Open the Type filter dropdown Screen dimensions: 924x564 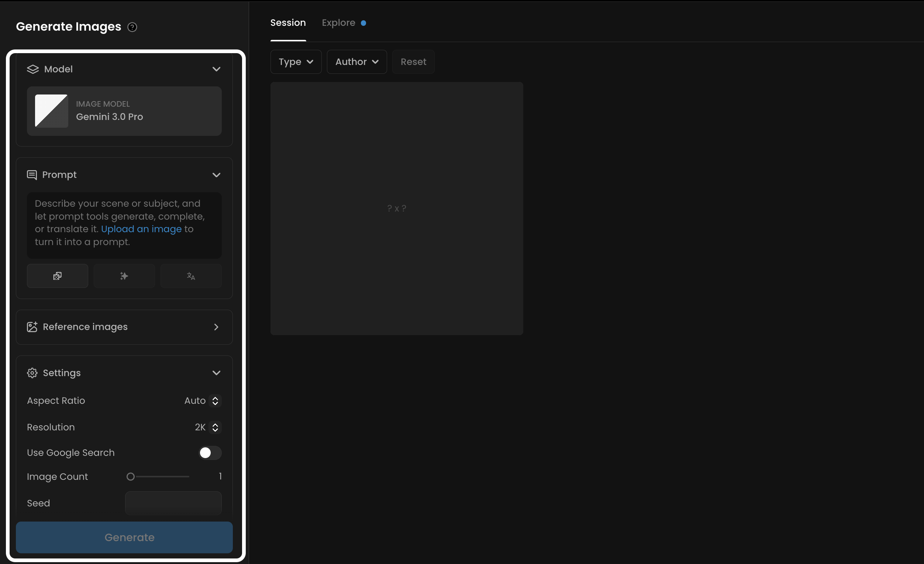(296, 62)
